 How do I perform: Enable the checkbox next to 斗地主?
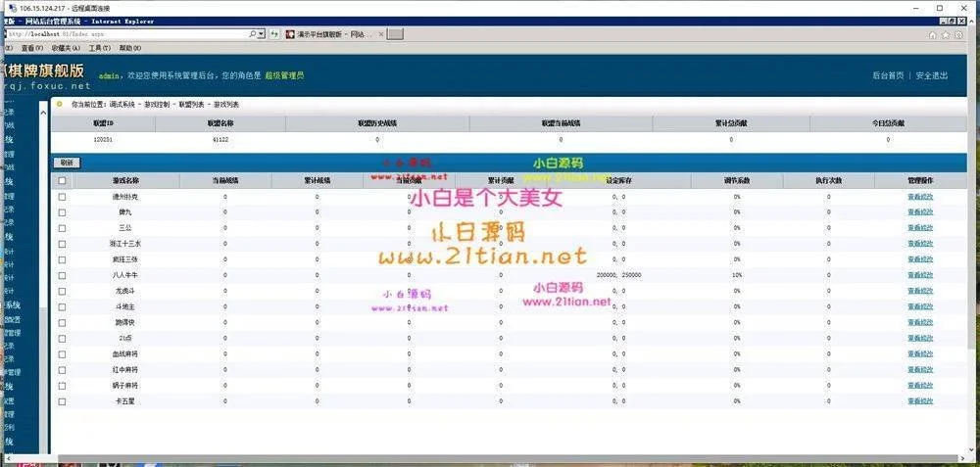click(63, 306)
